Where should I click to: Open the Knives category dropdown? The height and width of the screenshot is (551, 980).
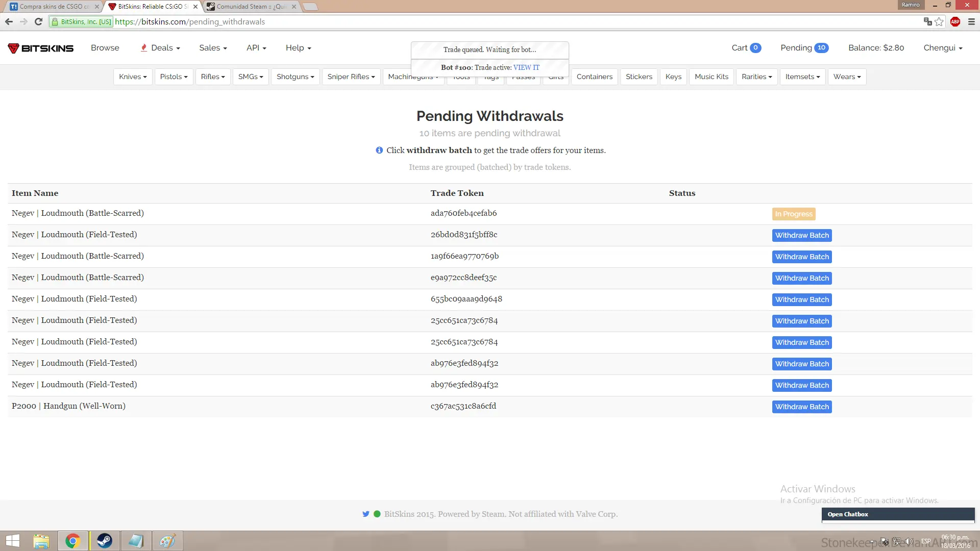click(133, 77)
